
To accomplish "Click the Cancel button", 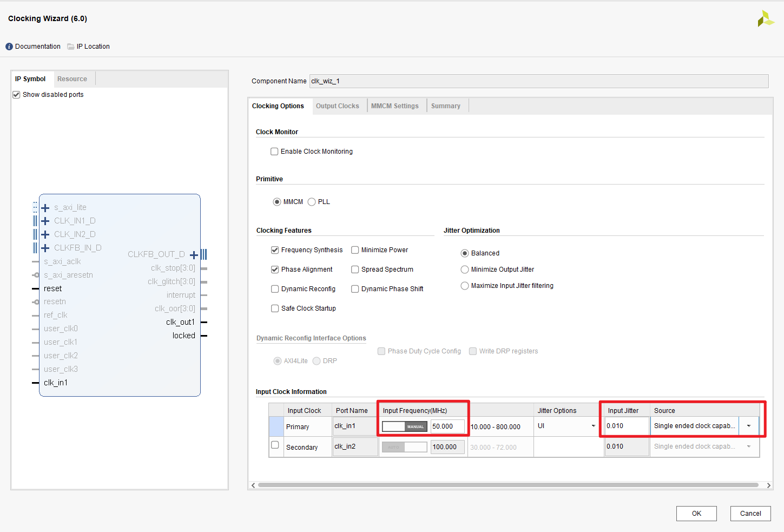I will tap(750, 514).
